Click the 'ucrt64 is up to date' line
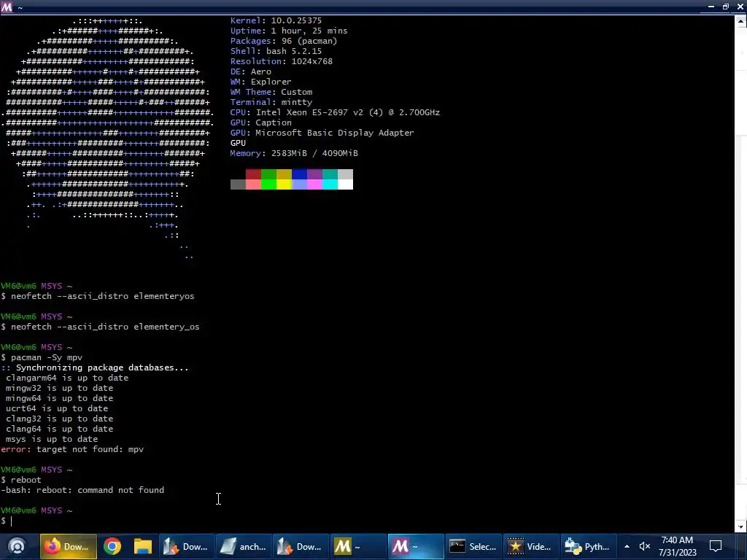This screenshot has height=560, width=747. click(x=57, y=408)
